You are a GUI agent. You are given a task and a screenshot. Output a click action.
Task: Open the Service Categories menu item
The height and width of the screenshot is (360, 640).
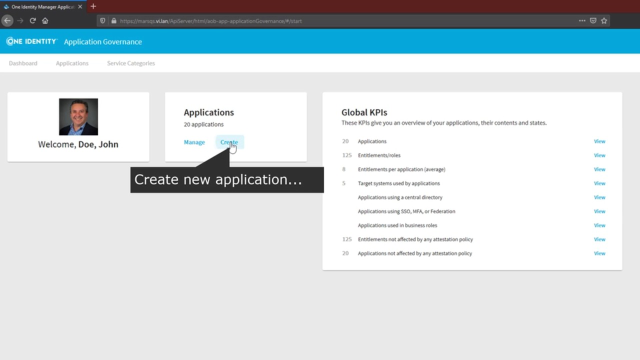[131, 63]
